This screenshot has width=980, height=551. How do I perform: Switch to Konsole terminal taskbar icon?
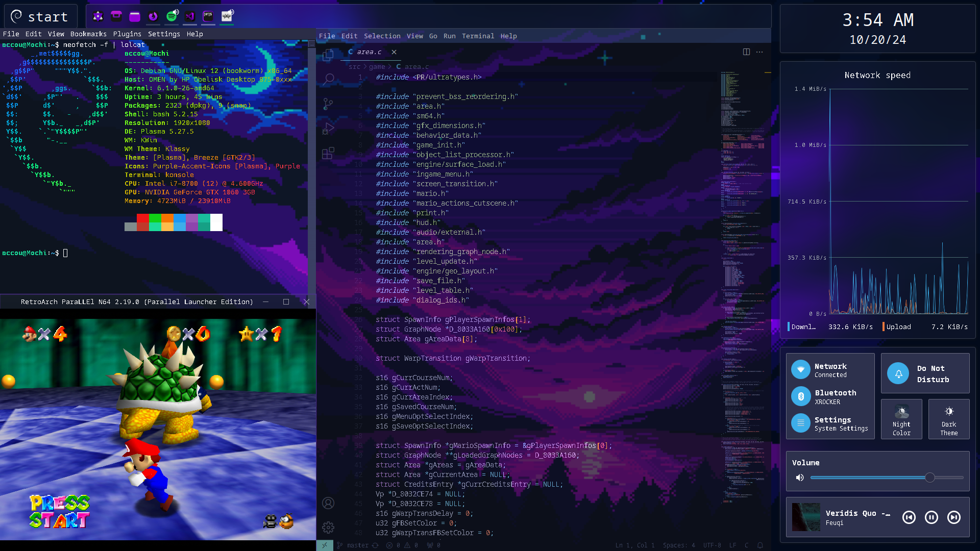208,16
